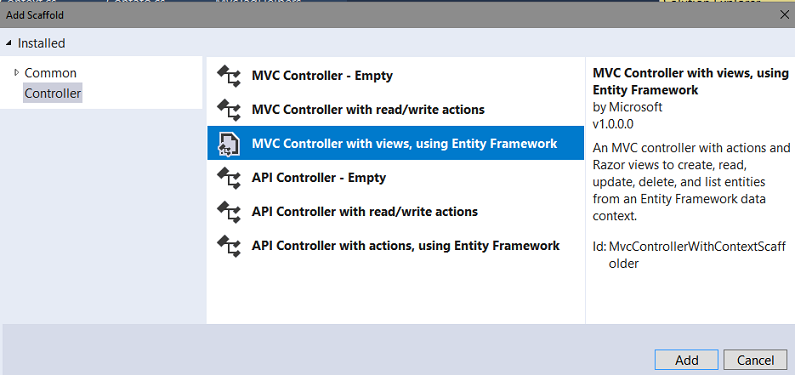The width and height of the screenshot is (795, 375).
Task: Click the MVC Controller - Empty scaffold icon
Action: (x=229, y=76)
